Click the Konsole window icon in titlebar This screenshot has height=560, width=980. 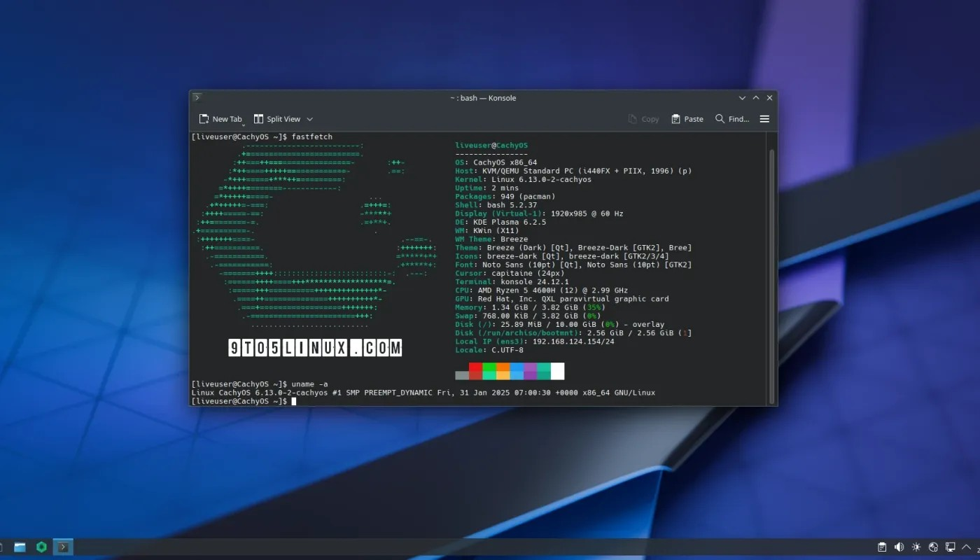197,97
